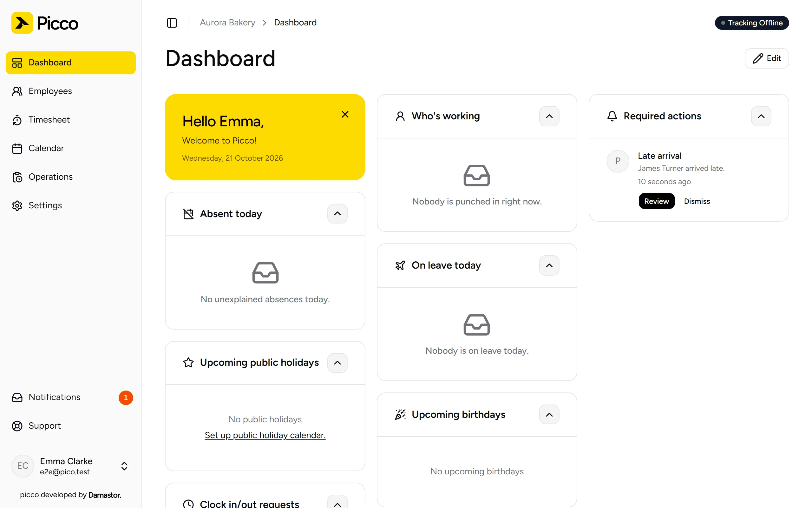Click the star icon in Upcoming public holidays
Screen dimensions: 812x508
tap(188, 363)
